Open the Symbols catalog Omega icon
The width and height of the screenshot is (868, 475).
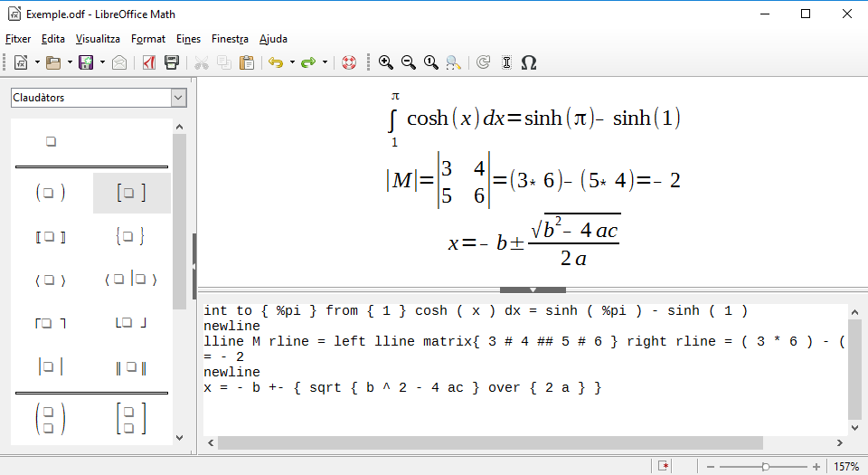tap(530, 62)
